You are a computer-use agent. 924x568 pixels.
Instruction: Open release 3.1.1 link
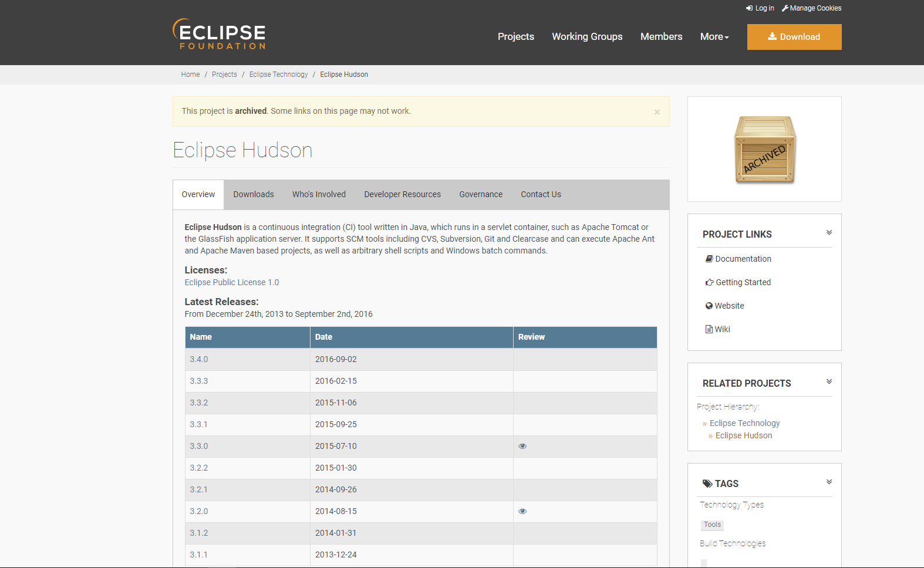point(199,555)
